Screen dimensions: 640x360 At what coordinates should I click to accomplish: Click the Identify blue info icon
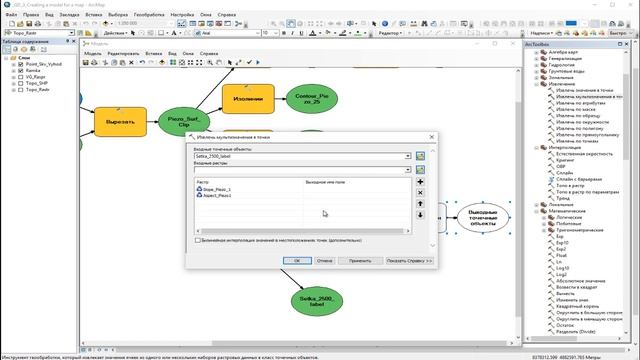pos(384,24)
